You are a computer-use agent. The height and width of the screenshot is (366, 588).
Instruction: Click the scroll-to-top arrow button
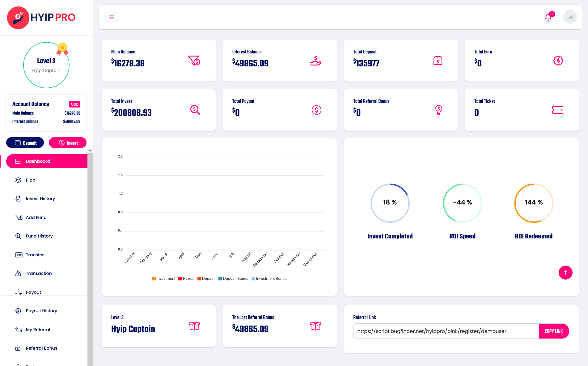pos(565,273)
